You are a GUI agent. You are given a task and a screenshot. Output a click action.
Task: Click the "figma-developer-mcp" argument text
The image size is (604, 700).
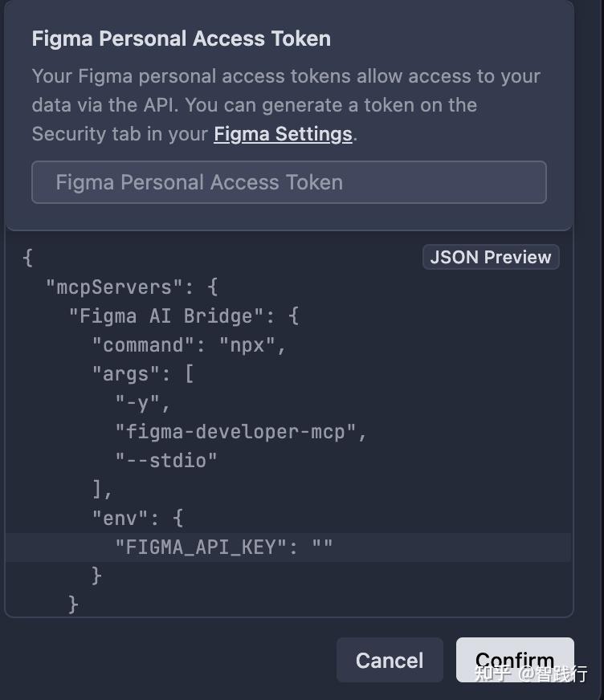(x=235, y=432)
